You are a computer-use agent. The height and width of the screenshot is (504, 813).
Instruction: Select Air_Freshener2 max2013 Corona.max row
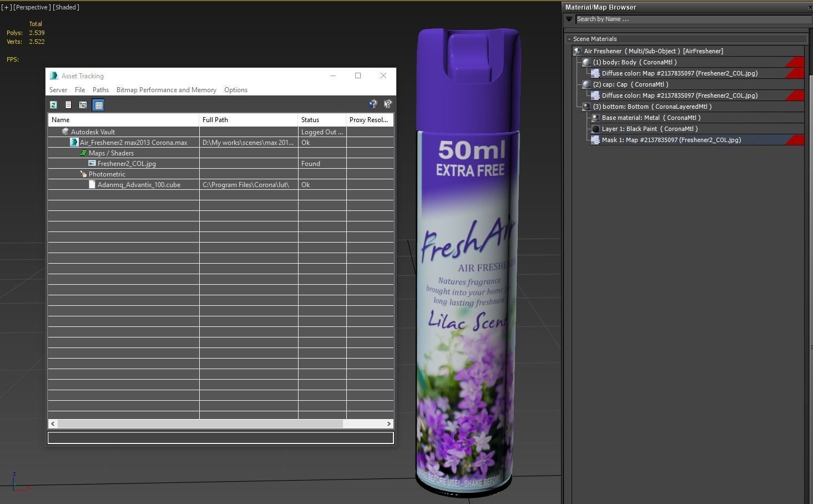[x=221, y=142]
